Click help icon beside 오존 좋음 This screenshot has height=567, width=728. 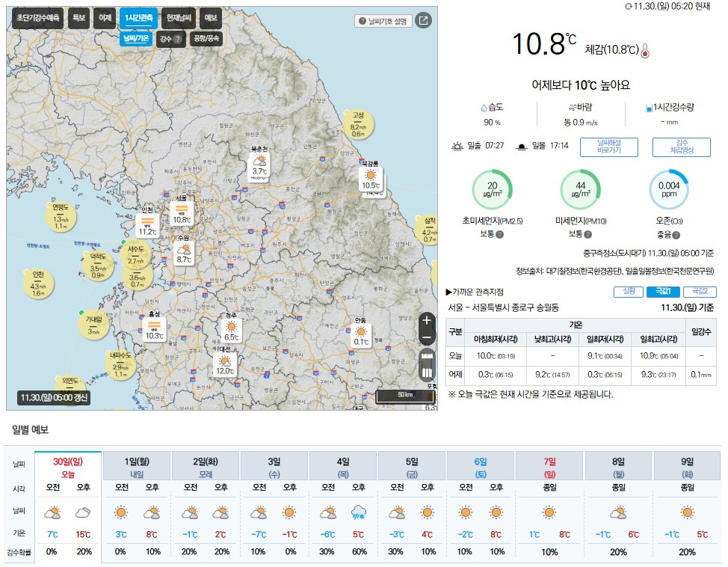point(676,235)
